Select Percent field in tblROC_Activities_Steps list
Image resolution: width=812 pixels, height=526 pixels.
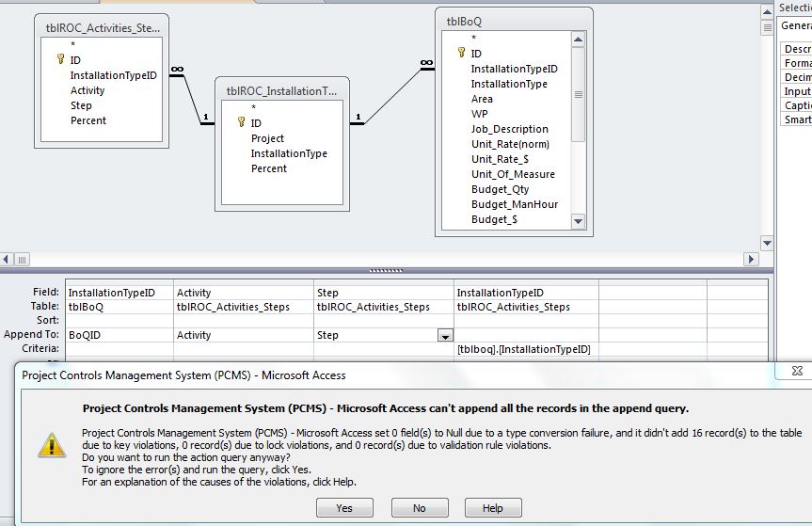click(x=88, y=120)
